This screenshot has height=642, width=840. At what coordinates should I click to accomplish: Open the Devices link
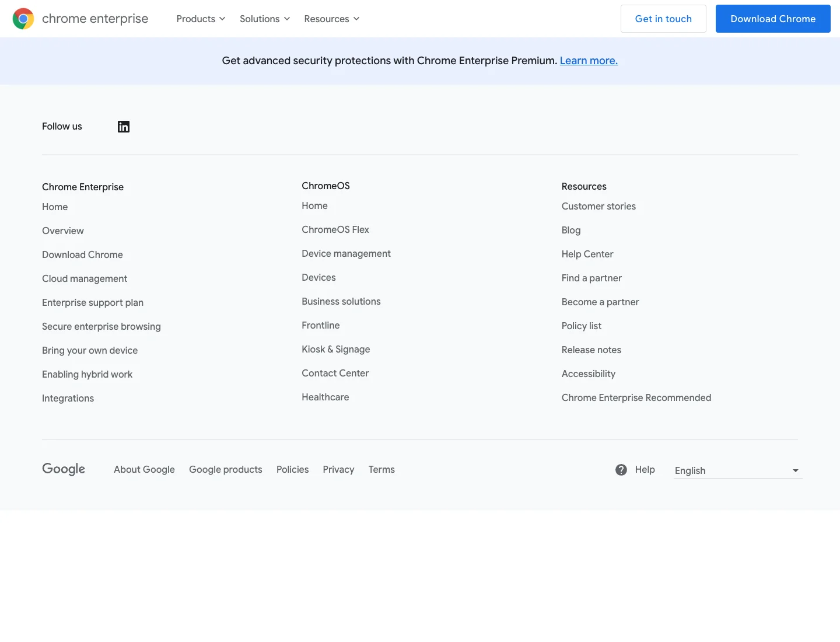click(318, 277)
